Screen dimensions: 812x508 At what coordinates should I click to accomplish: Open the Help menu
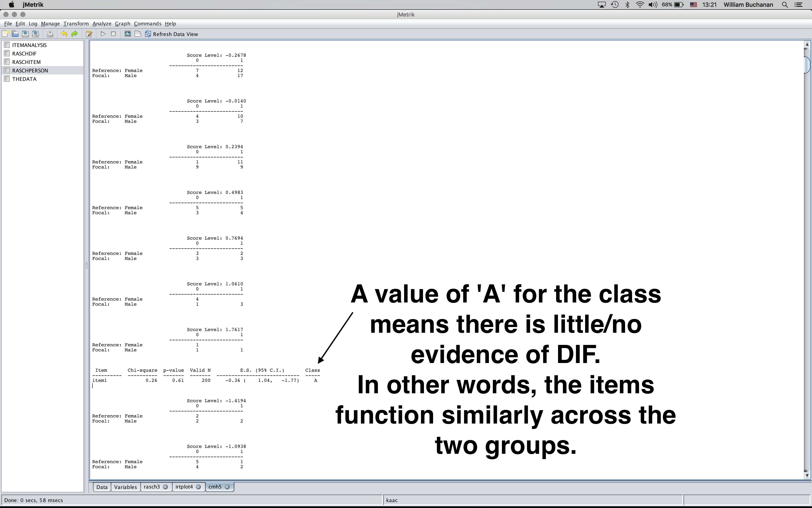[x=170, y=23]
